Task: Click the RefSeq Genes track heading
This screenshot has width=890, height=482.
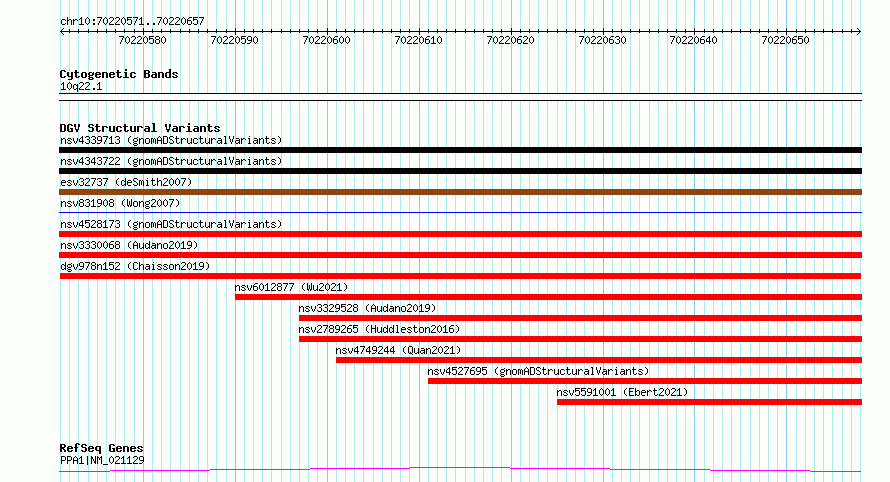Action: (102, 448)
